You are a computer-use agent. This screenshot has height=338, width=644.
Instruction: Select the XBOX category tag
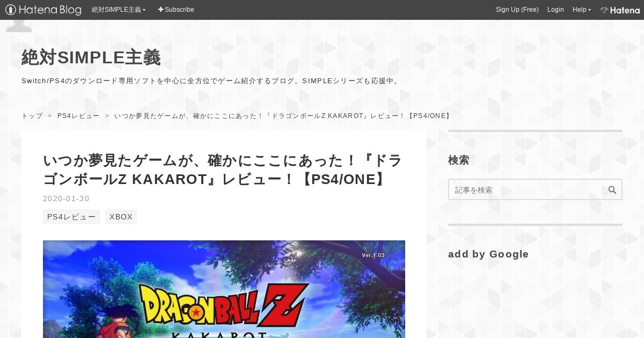click(121, 217)
